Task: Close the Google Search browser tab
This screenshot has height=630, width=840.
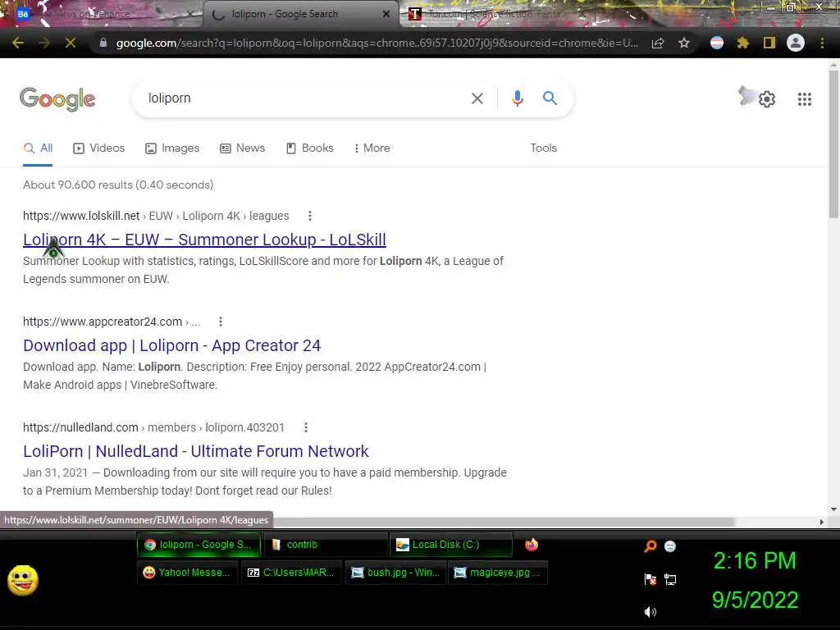Action: 386,14
